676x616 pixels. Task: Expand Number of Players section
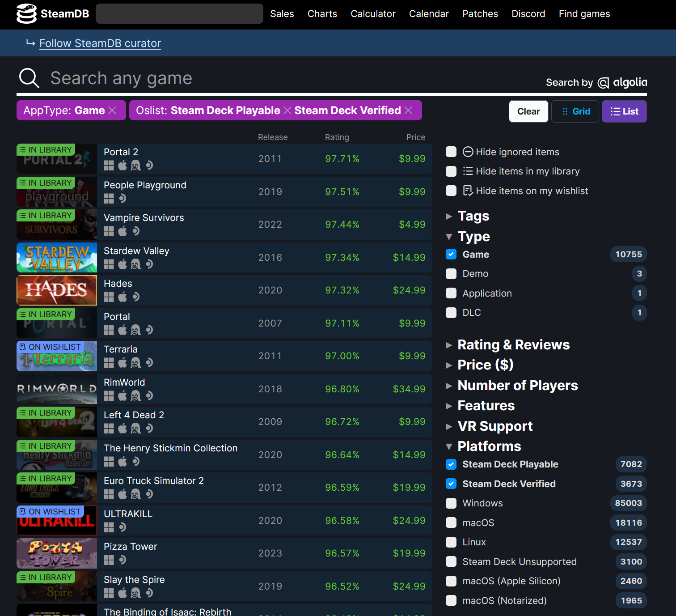tap(512, 385)
